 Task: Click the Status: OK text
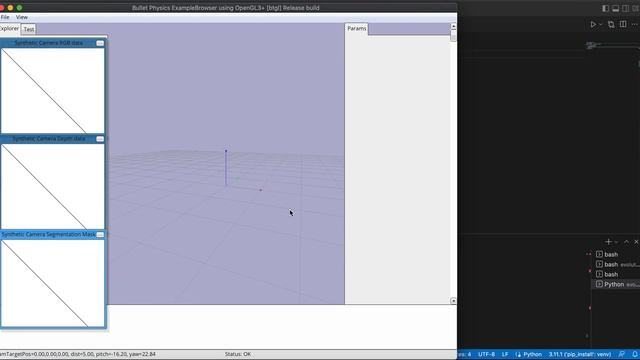pyautogui.click(x=238, y=354)
